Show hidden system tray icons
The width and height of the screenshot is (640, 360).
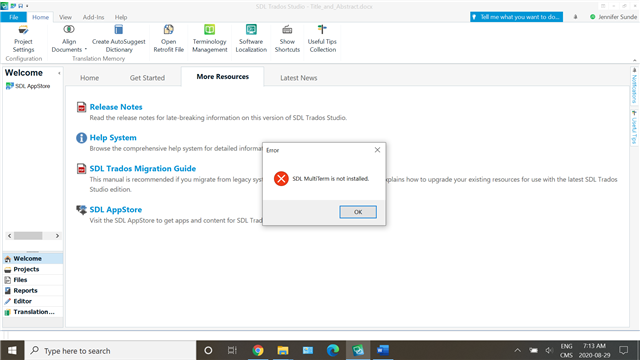[x=518, y=350]
